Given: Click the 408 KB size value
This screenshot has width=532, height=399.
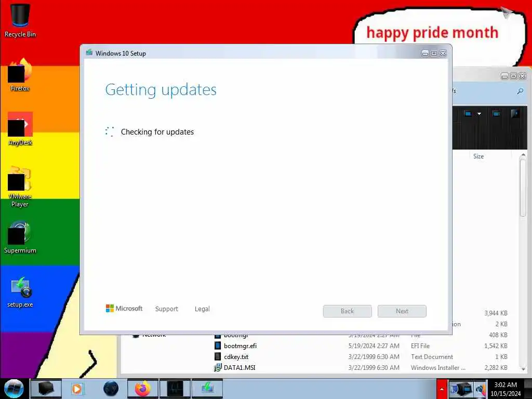Looking at the screenshot, I should pos(498,335).
